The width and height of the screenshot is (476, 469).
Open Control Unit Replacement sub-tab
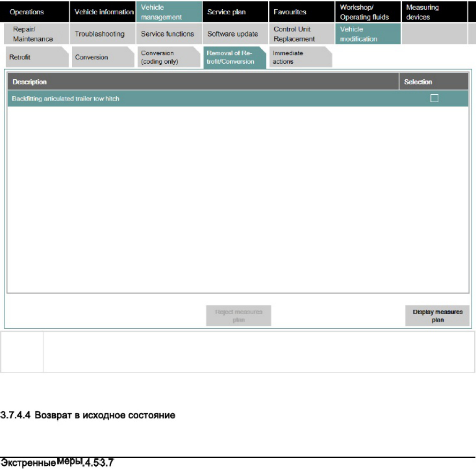tap(302, 34)
